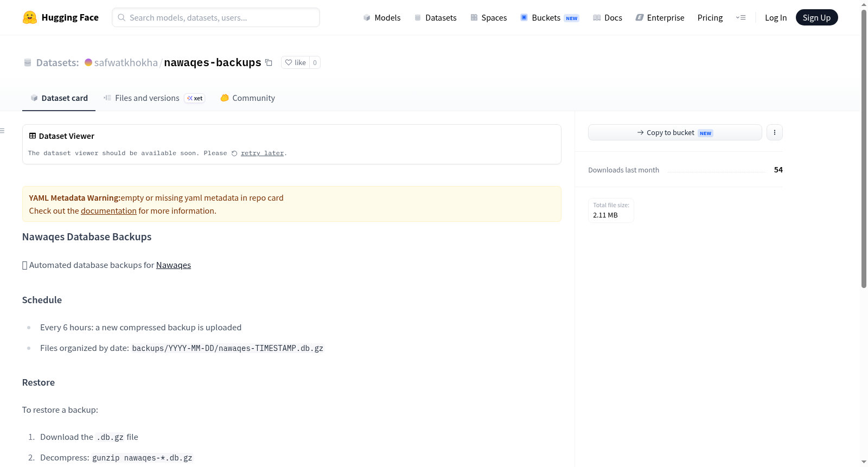Click the Copy to bucket button
868x467 pixels.
(675, 132)
